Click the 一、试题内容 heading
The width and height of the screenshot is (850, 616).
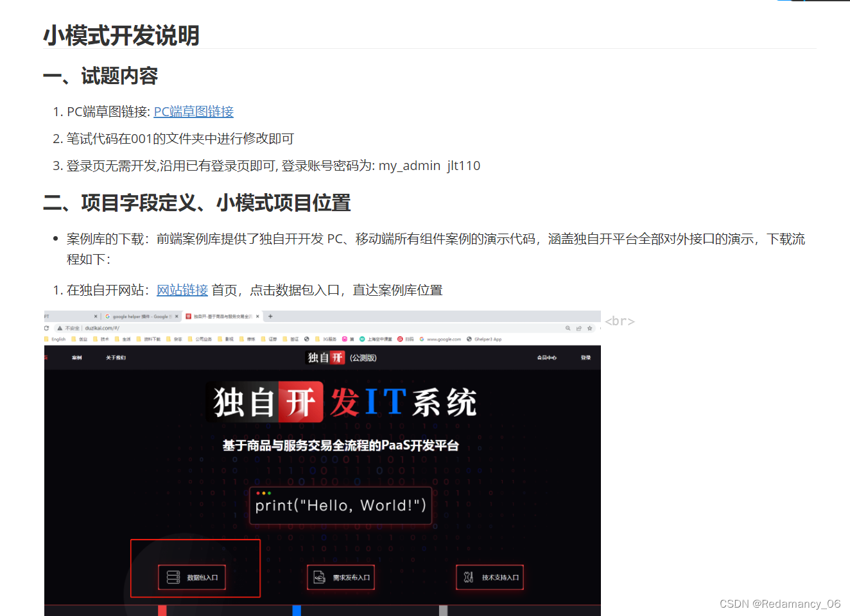pyautogui.click(x=100, y=76)
